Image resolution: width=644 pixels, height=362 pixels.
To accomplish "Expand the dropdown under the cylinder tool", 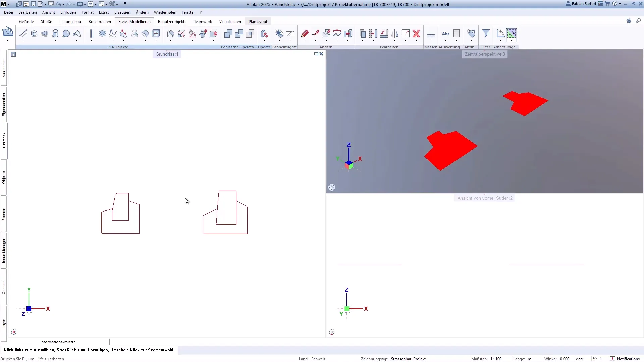I will (x=55, y=41).
